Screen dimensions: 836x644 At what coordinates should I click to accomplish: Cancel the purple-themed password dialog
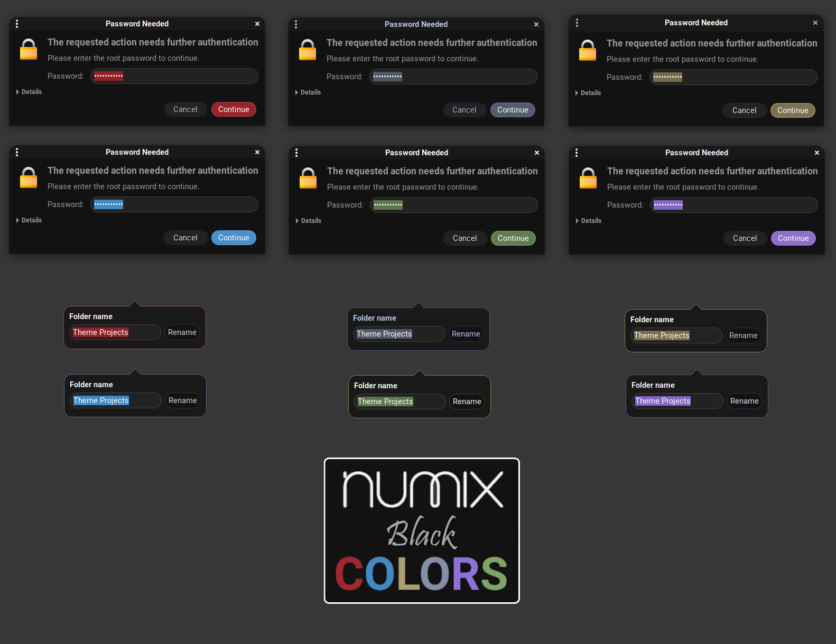(745, 238)
